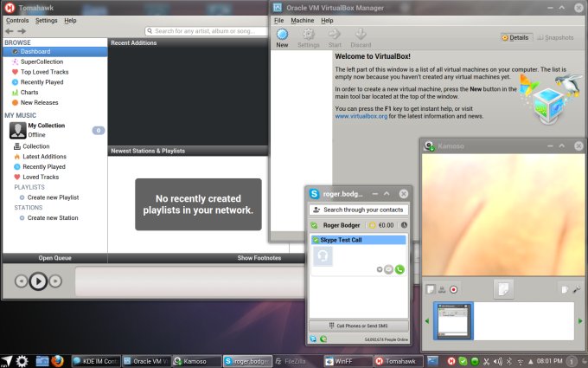The height and width of the screenshot is (368, 588).
Task: Select Dashboard in Tomahawk sidebar
Action: 55,51
